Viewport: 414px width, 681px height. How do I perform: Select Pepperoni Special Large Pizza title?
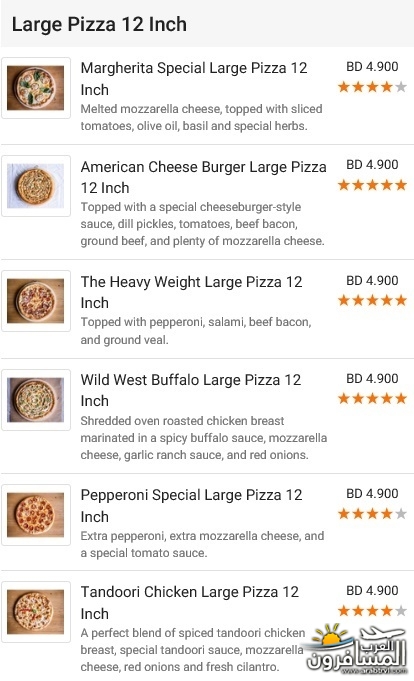coord(191,506)
